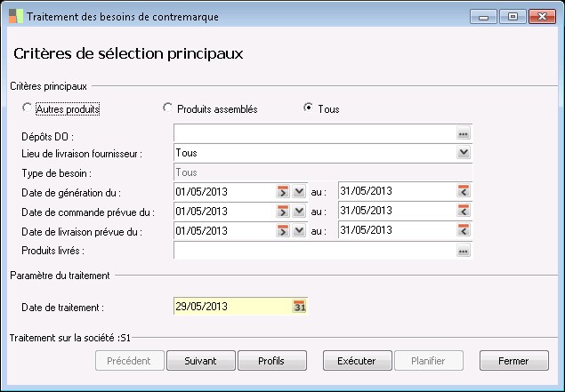
Task: Click start calendar icon for Date de génération
Action: (x=283, y=192)
